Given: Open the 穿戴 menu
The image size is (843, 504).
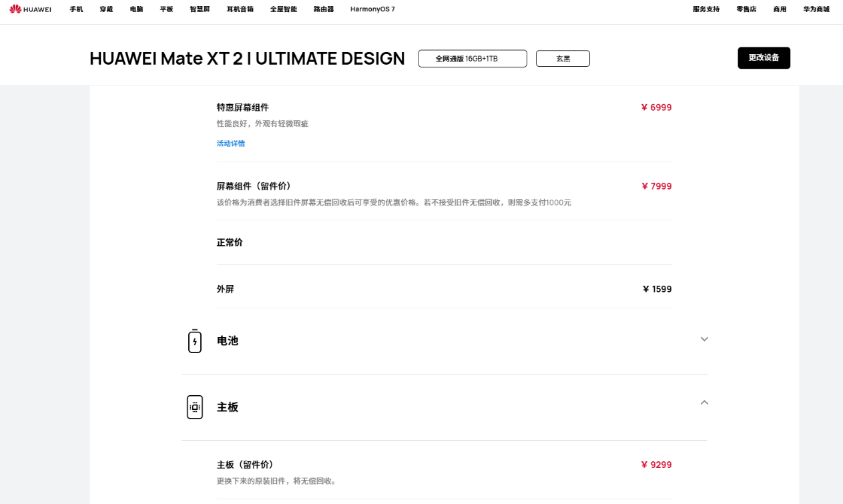Looking at the screenshot, I should 106,9.
